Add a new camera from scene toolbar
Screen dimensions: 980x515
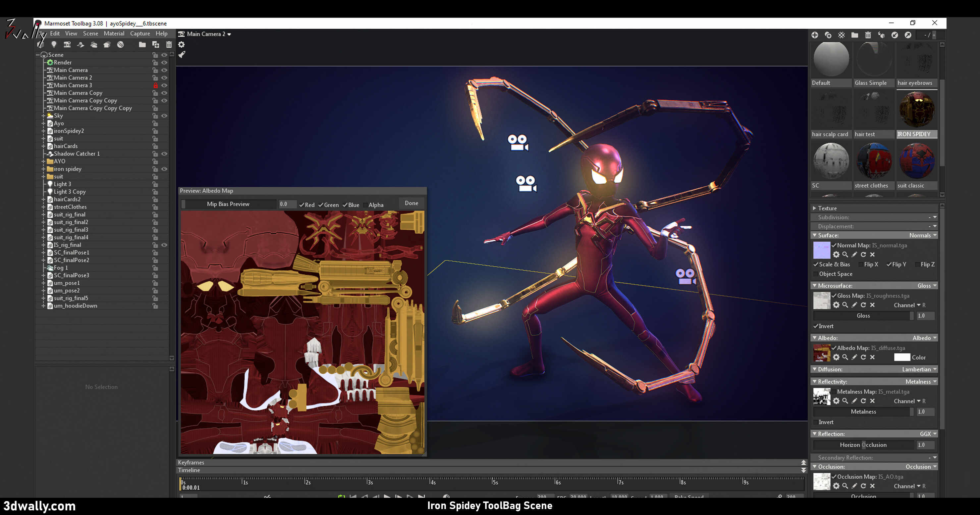(67, 44)
